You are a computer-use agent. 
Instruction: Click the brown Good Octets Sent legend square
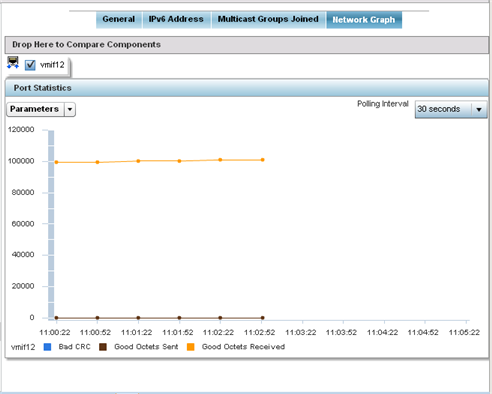pyautogui.click(x=103, y=347)
